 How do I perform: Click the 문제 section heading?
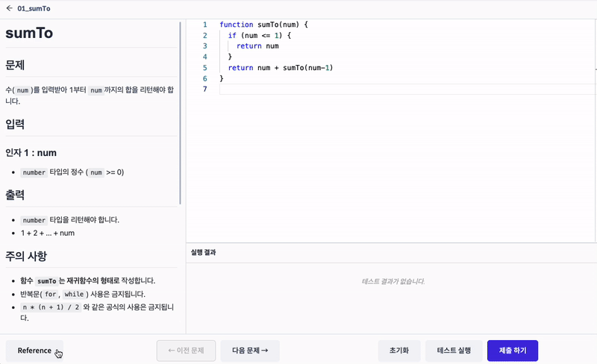pos(15,65)
